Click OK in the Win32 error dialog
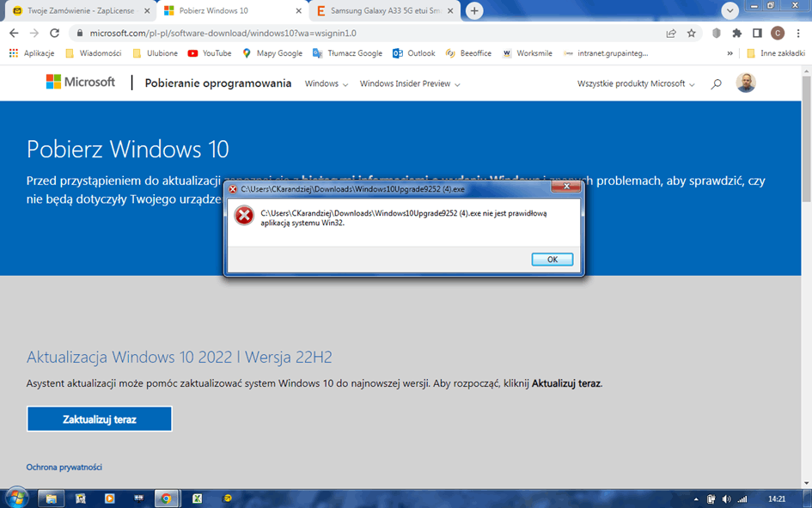The width and height of the screenshot is (812, 508). 552,260
